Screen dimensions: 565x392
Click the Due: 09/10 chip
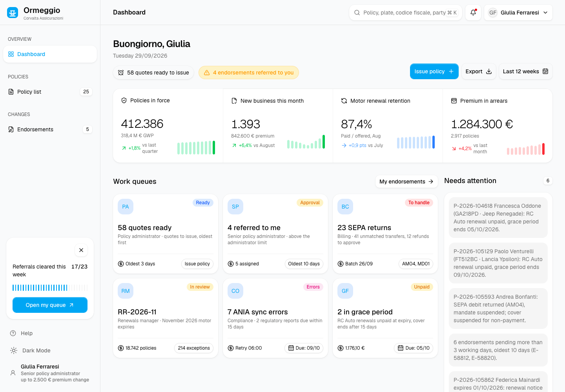(304, 348)
